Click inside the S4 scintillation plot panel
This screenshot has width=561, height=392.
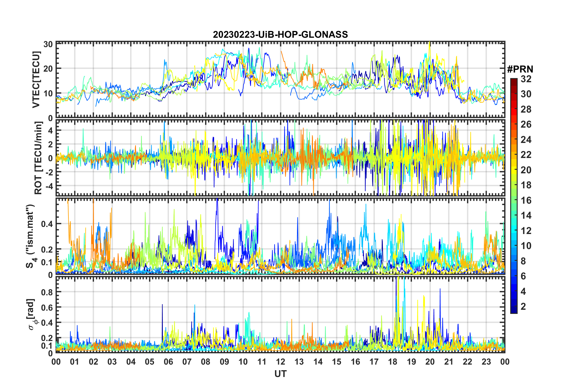point(280,236)
